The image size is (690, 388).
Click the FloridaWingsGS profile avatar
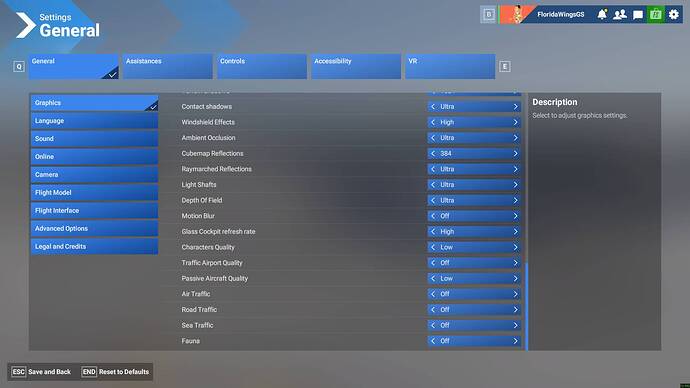point(518,15)
